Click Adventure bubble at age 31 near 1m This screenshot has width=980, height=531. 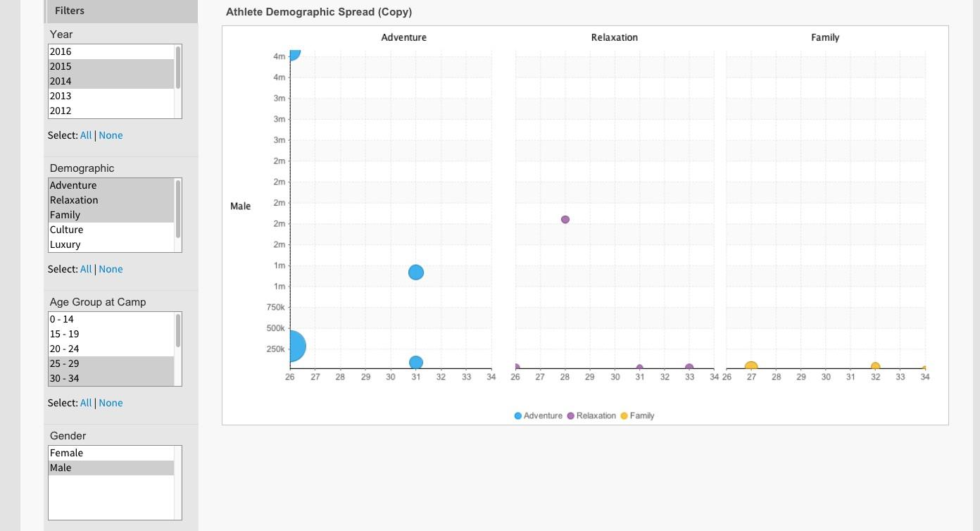pos(416,272)
